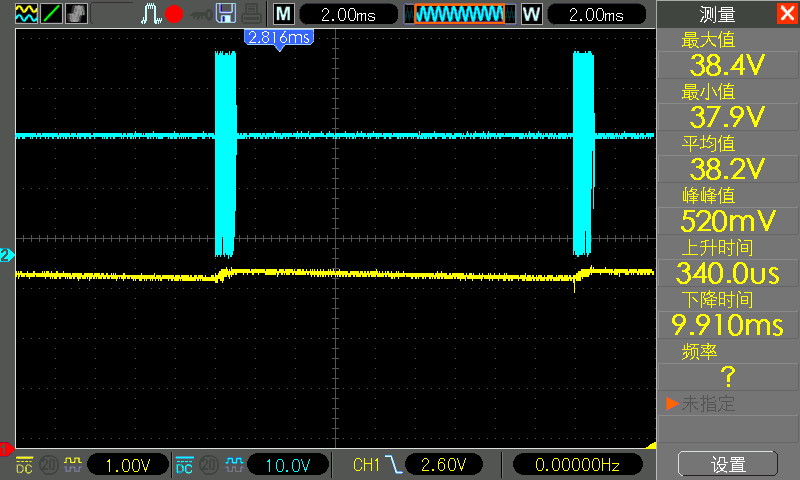This screenshot has height=480, width=800.
Task: Click the 0.00000Hz frequency counter readout
Action: (x=577, y=465)
